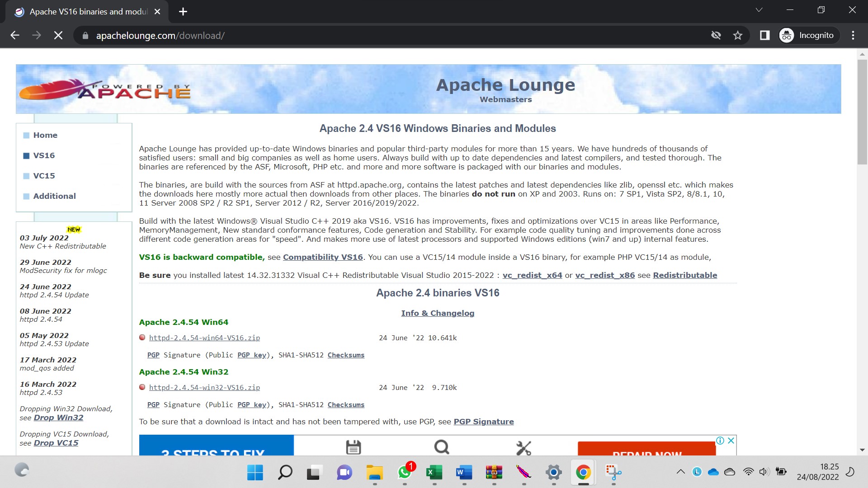Expand hidden icons in the system tray
The width and height of the screenshot is (868, 488).
[681, 472]
